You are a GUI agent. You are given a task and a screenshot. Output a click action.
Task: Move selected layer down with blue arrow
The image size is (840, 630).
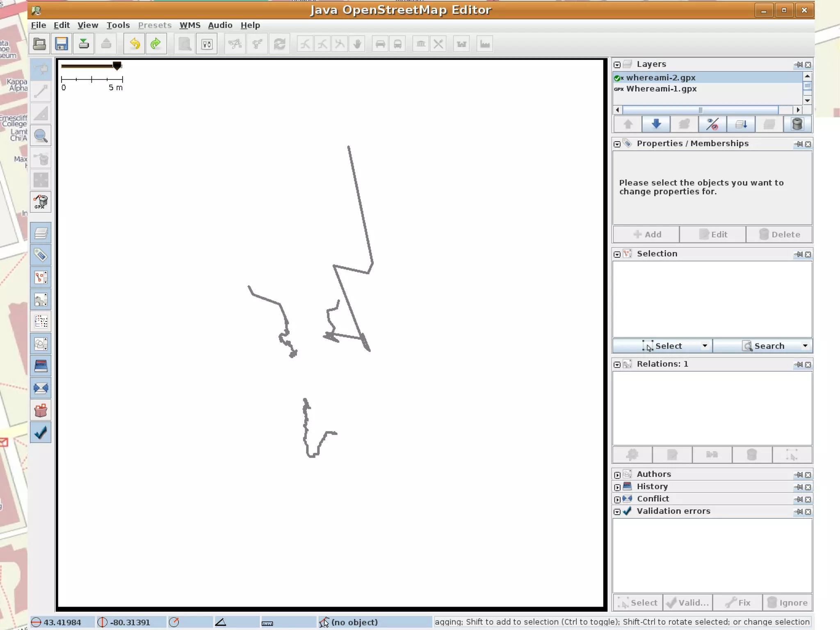[x=656, y=124]
